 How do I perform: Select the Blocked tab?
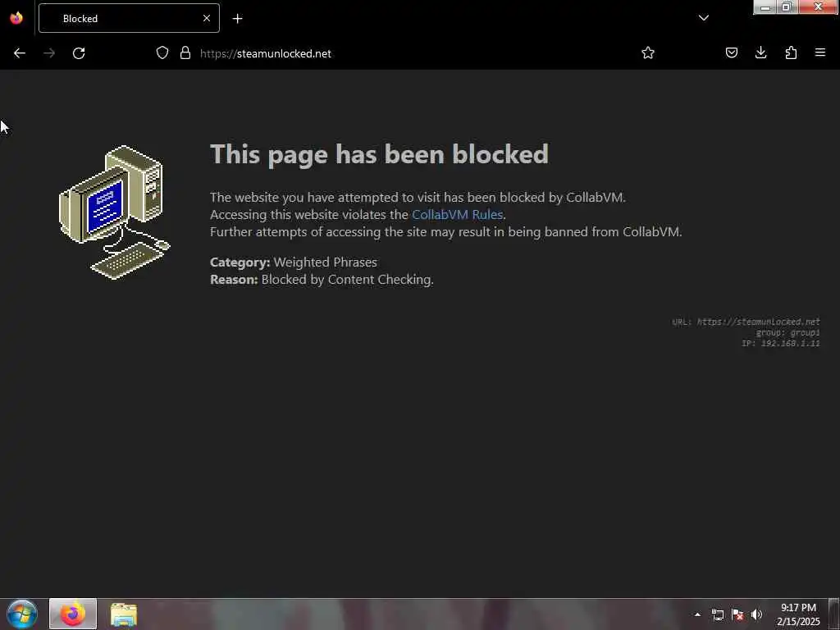pyautogui.click(x=129, y=18)
